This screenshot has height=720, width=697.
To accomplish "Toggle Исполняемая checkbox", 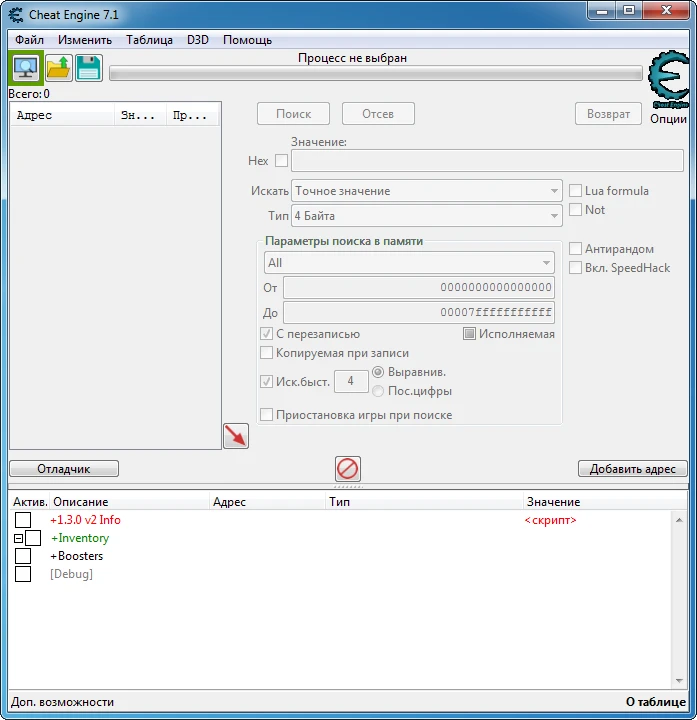I will pyautogui.click(x=469, y=334).
